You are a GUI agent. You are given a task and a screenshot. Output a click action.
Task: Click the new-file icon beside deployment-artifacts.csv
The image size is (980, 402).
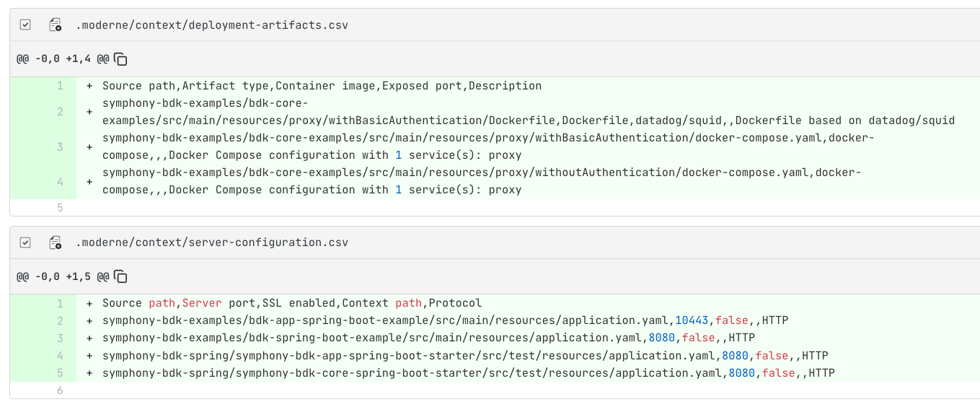click(x=55, y=25)
